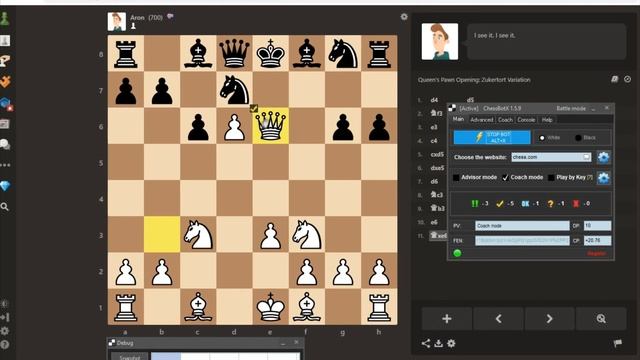Image resolution: width=640 pixels, height=360 pixels.
Task: Open the More three-dots sidebar menu
Action: pyautogui.click(x=5, y=165)
